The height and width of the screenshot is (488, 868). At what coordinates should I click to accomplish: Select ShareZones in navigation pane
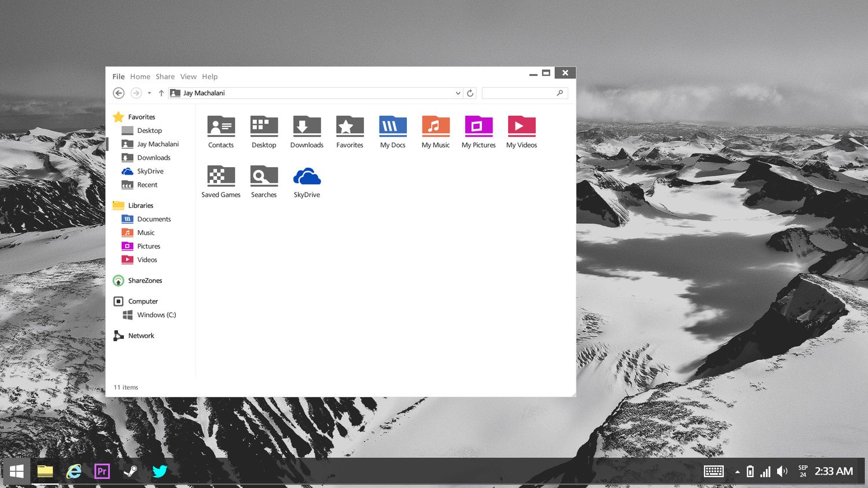138,280
